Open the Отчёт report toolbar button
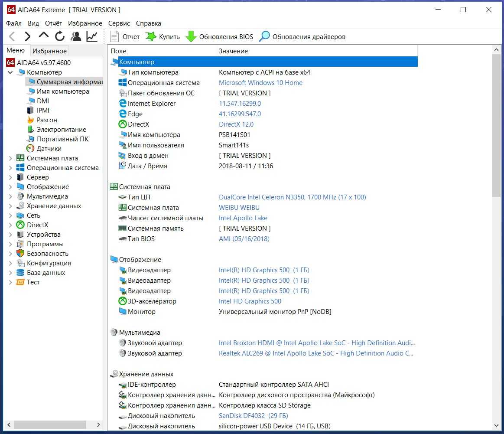Image resolution: width=504 pixels, height=434 pixels. 125,37
